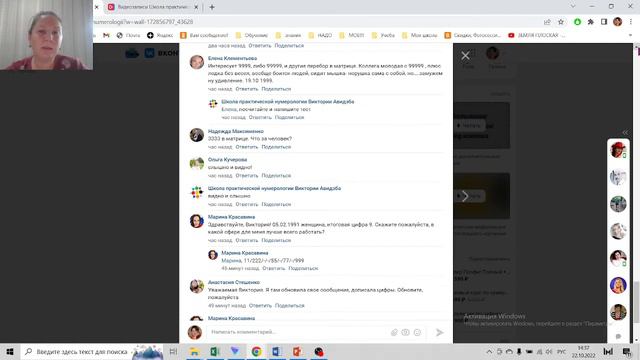Share Анастасия Стешенко's comment

click(x=290, y=306)
